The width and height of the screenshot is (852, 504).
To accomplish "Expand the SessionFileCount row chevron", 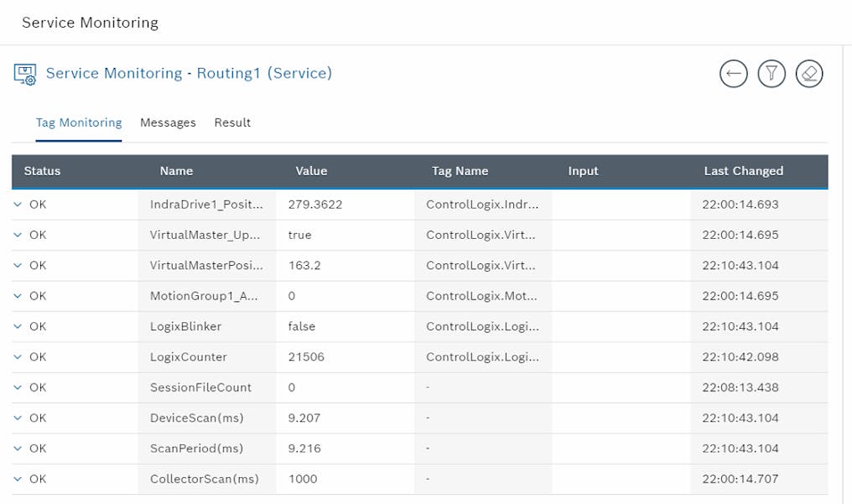I will [x=18, y=387].
